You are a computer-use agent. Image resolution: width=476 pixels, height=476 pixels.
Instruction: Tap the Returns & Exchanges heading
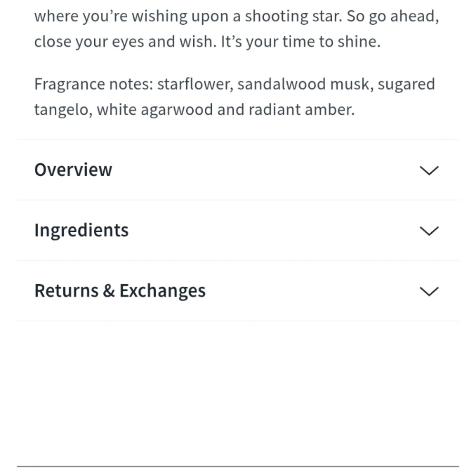tap(120, 291)
